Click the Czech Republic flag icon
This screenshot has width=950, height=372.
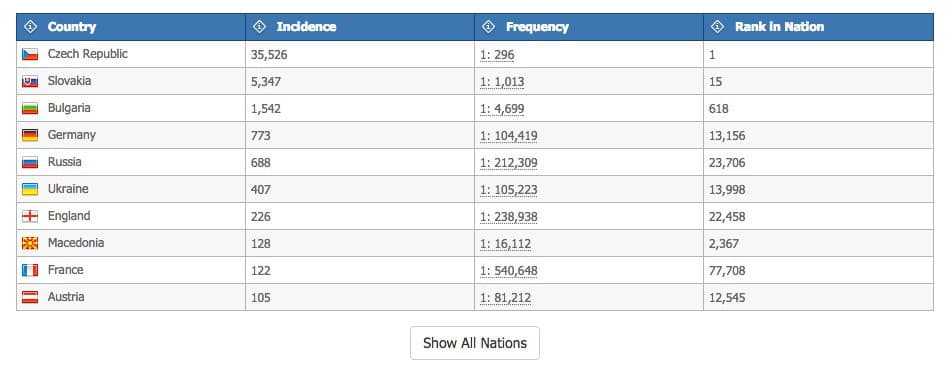pos(30,55)
